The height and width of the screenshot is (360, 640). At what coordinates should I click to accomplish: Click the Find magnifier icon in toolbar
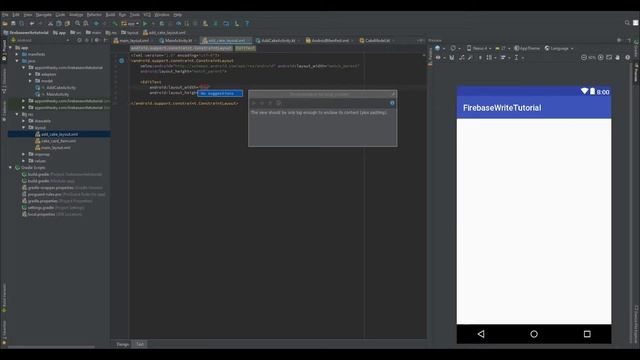[x=78, y=24]
